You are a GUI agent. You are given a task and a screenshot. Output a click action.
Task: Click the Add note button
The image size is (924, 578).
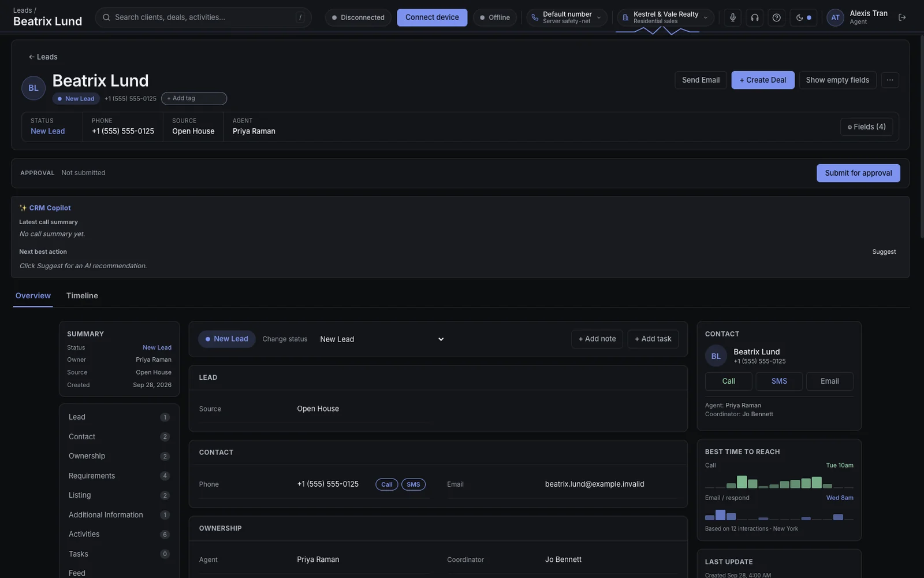coord(597,339)
